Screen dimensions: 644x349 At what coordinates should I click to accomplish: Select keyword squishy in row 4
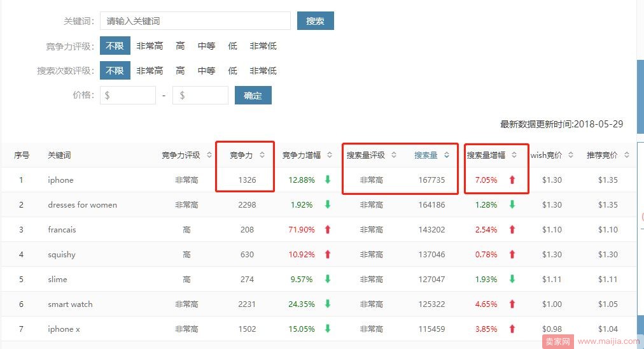(x=62, y=255)
